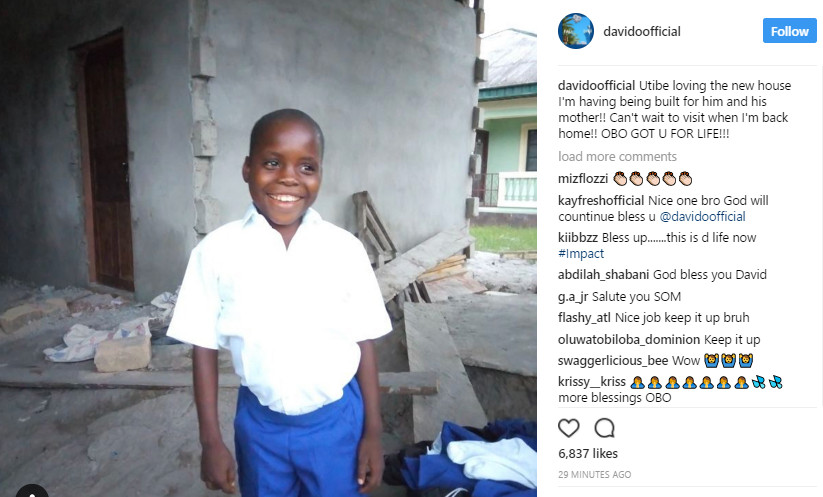
Task: Open the @davidoofficial mention link
Action: [x=702, y=216]
